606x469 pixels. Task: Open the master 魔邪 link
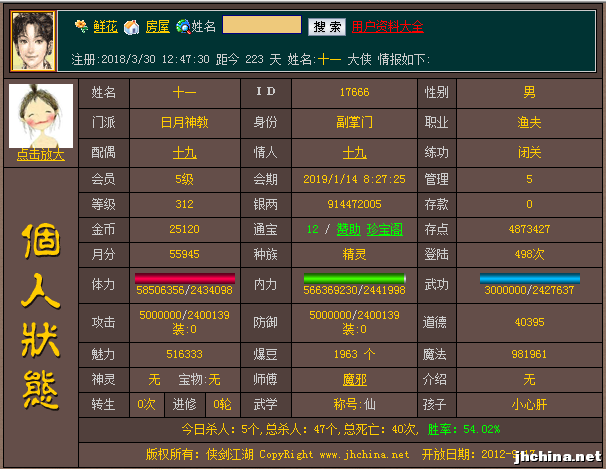pyautogui.click(x=354, y=380)
